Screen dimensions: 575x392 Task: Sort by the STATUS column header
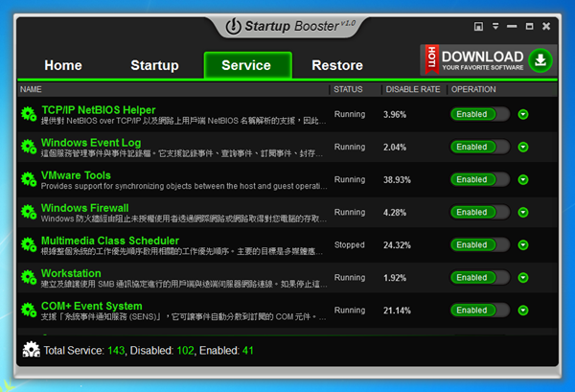(x=348, y=89)
